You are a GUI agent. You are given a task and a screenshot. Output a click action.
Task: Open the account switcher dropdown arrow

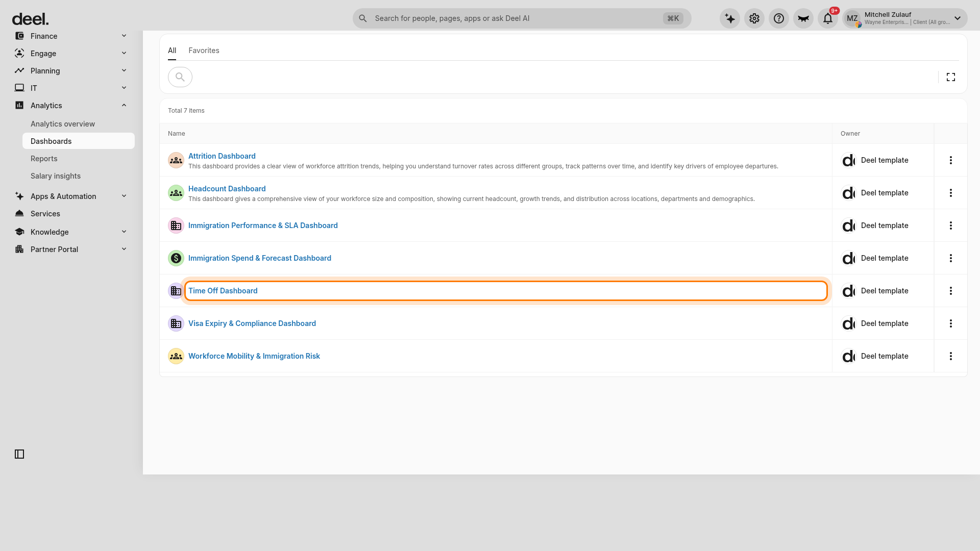(958, 18)
